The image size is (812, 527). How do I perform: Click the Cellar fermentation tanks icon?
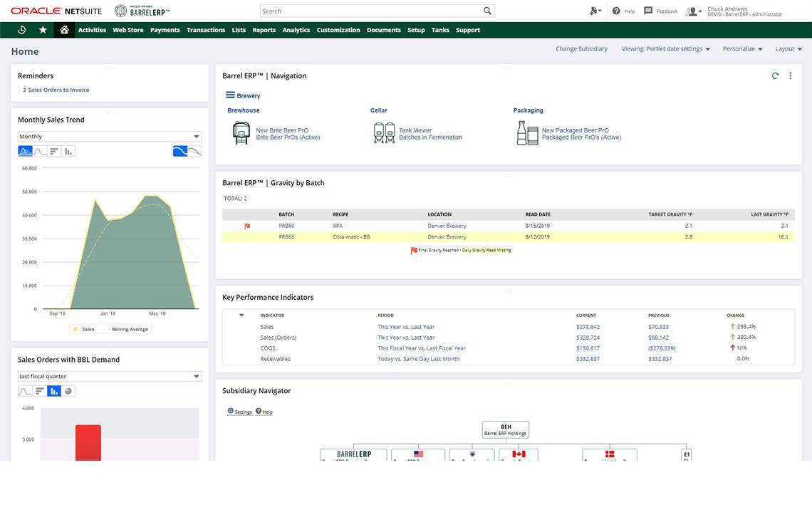384,133
